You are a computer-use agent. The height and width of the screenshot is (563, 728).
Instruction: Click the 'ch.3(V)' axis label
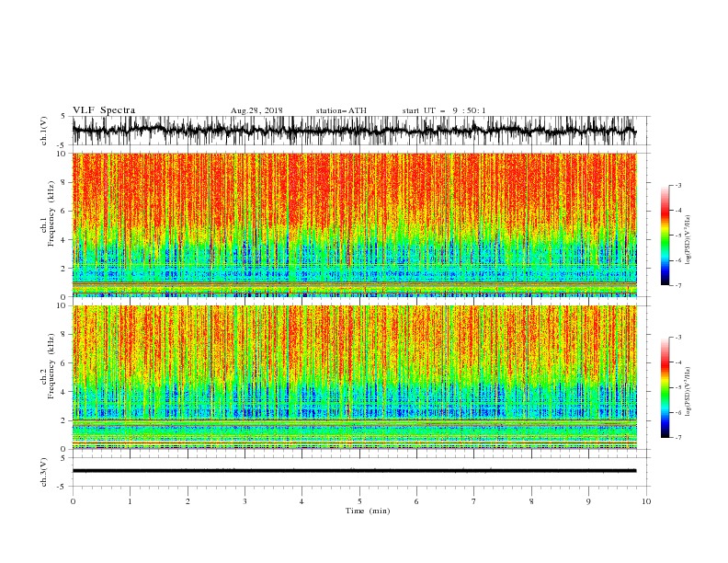point(43,472)
